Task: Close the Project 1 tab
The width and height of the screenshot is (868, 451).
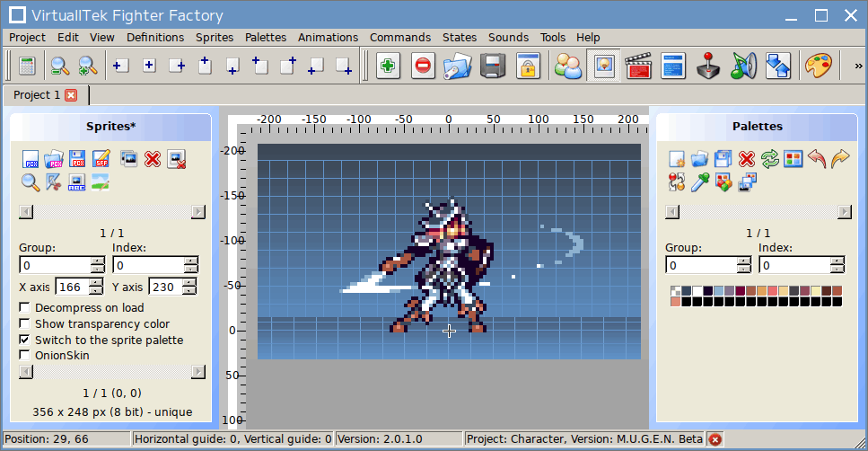Action: 71,95
